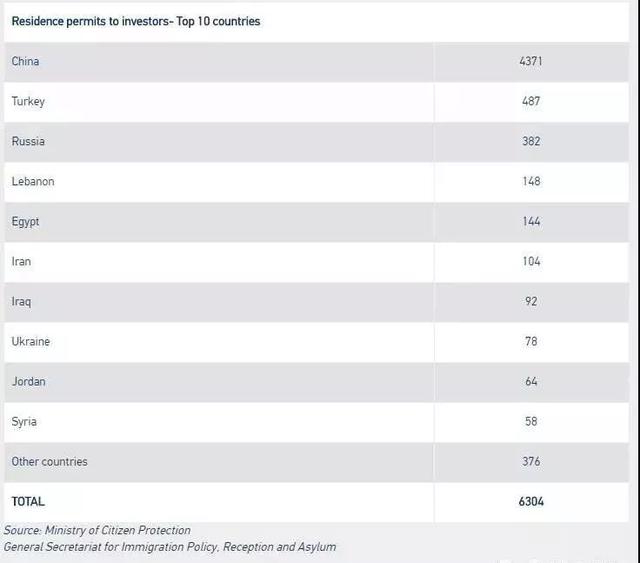Select the Russia country cell

click(28, 141)
